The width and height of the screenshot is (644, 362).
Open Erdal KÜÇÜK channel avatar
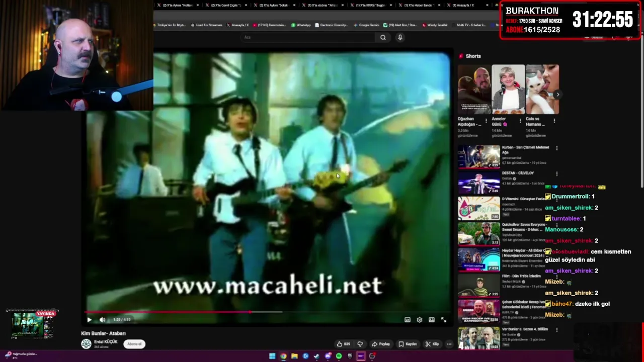click(x=87, y=343)
